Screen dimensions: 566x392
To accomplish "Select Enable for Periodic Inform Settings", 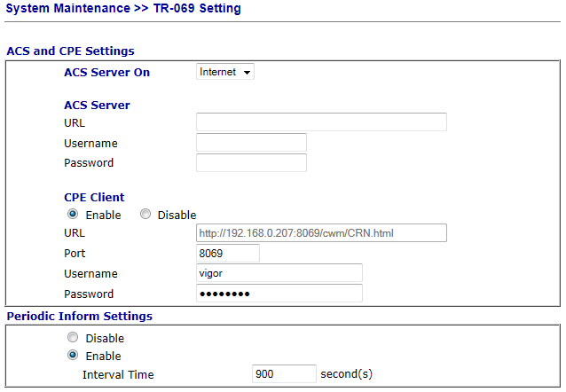I will (x=73, y=356).
